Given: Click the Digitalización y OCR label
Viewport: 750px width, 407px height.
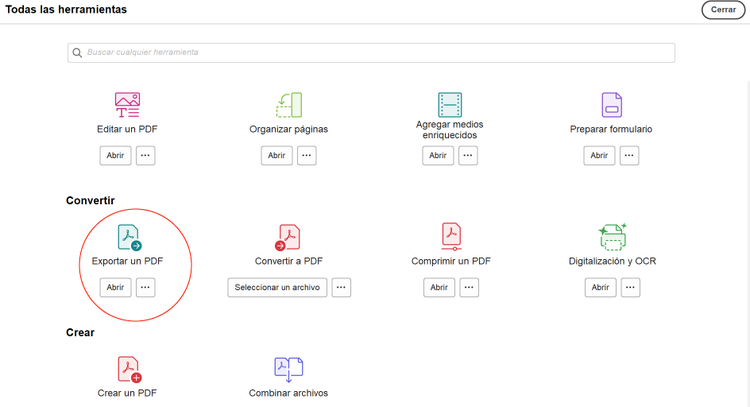Looking at the screenshot, I should coord(612,261).
